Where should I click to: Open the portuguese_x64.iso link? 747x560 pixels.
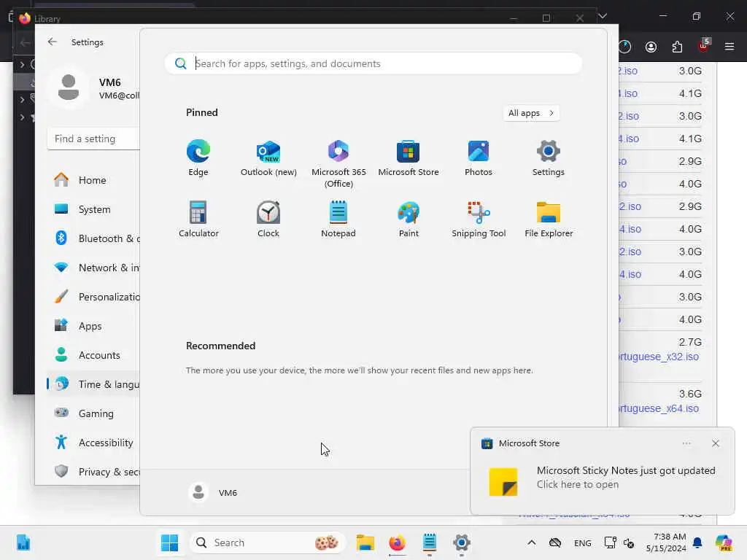[659, 408]
